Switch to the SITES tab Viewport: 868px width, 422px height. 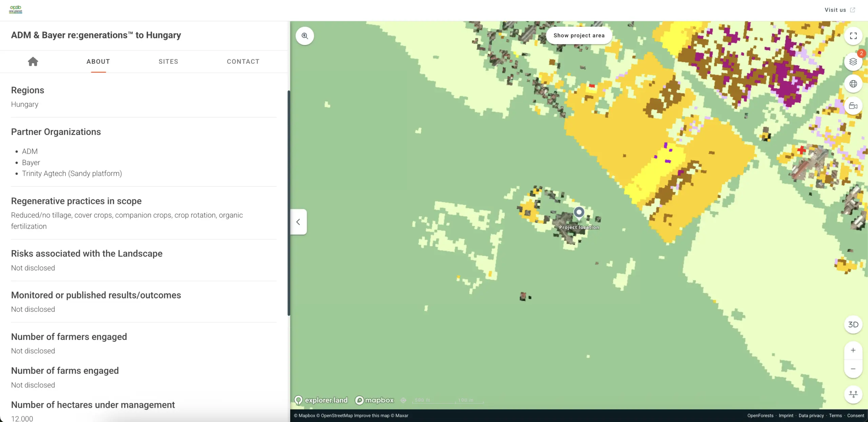pyautogui.click(x=169, y=61)
